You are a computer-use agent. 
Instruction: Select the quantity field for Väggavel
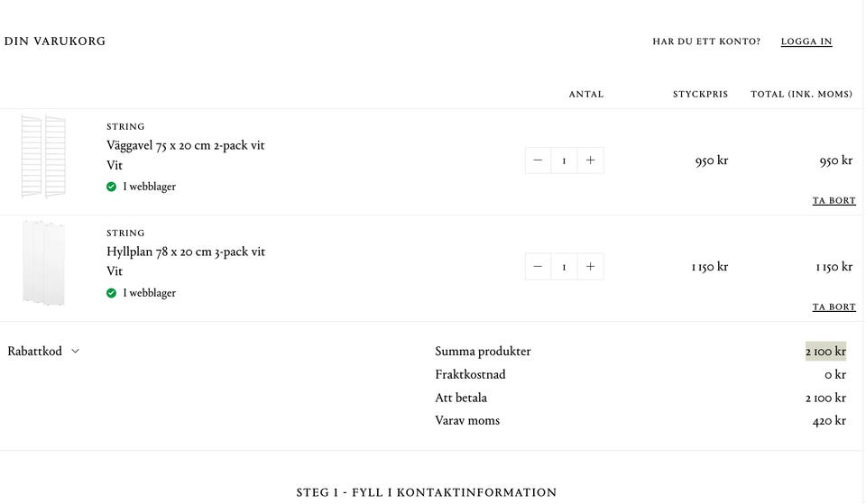point(564,160)
